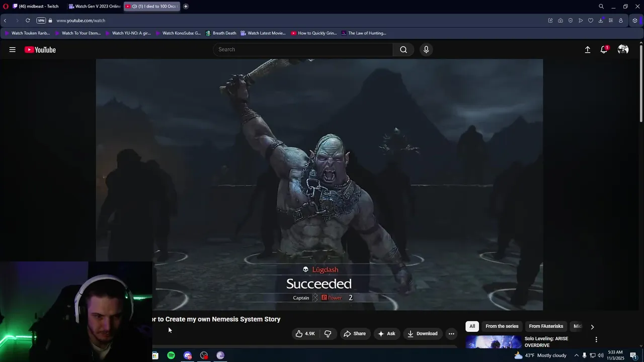This screenshot has width=644, height=362.
Task: Open the Windows notification center
Action: [x=633, y=355]
